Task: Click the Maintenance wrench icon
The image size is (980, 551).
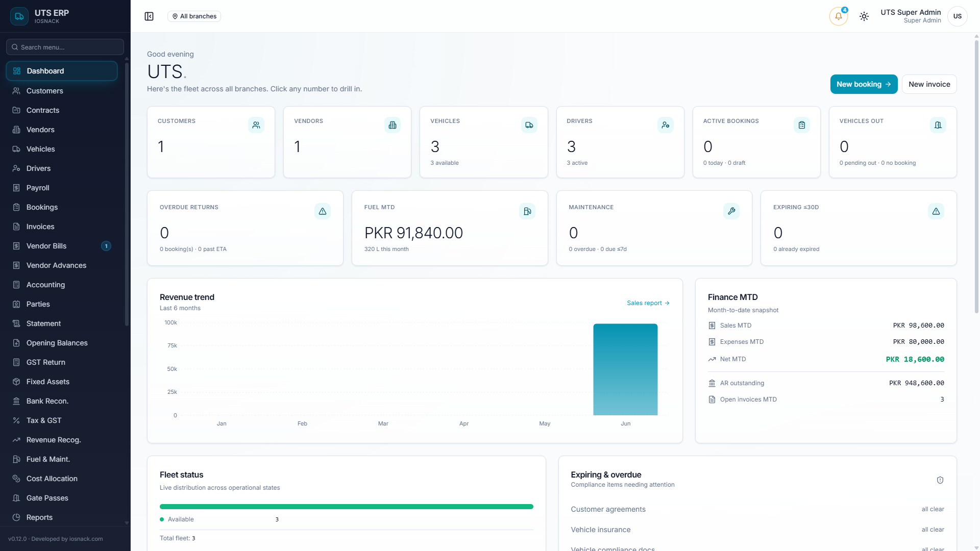Action: [731, 211]
